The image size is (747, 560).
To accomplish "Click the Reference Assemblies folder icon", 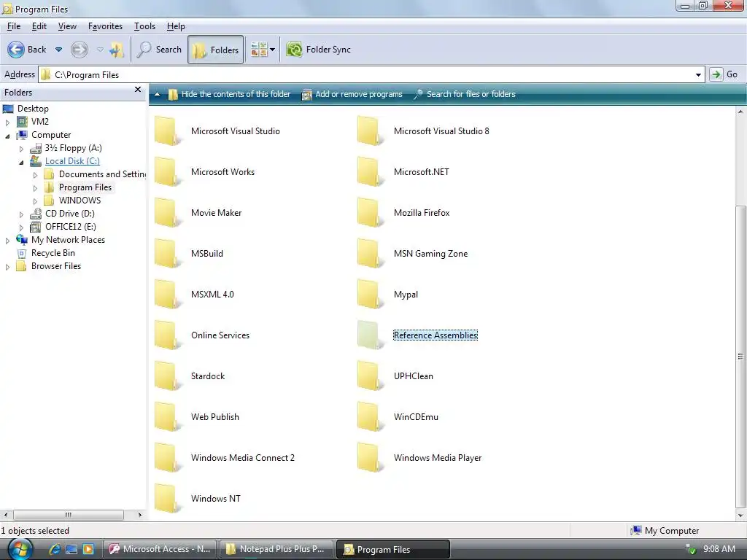I will pyautogui.click(x=370, y=335).
